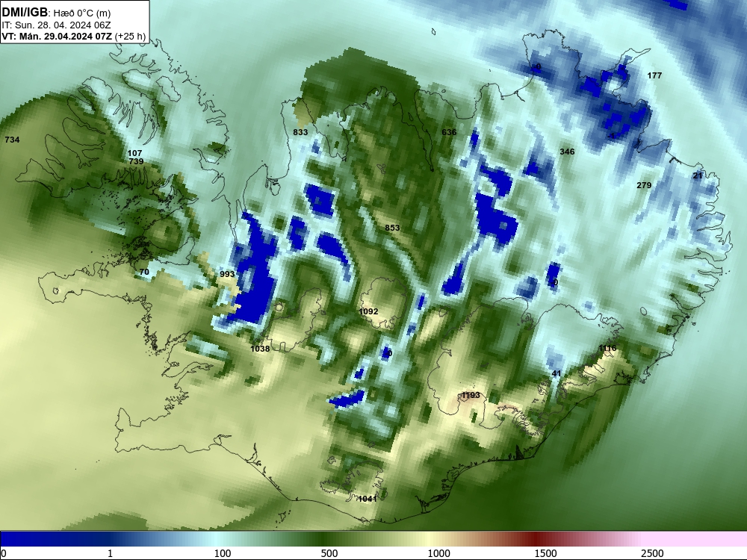Click the map value 853
The width and height of the screenshot is (747, 560).
coord(392,228)
